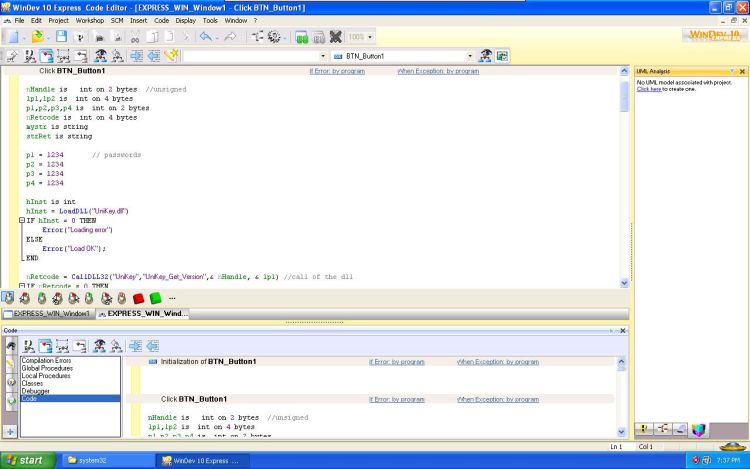Click the UFO icon in the status bar

[732, 447]
